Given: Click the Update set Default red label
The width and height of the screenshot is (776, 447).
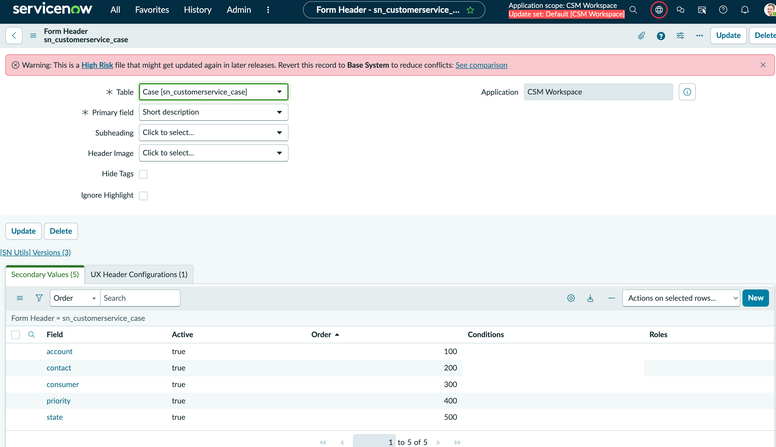Looking at the screenshot, I should point(567,14).
